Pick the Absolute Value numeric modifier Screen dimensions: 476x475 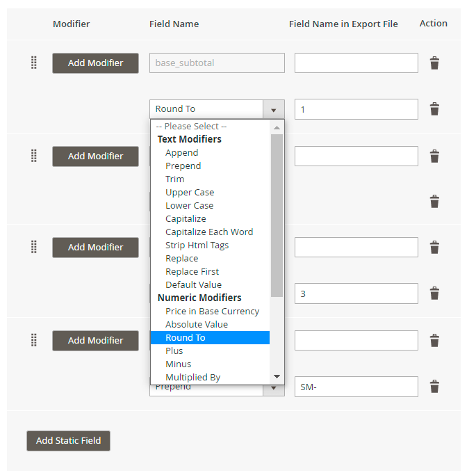pos(197,325)
